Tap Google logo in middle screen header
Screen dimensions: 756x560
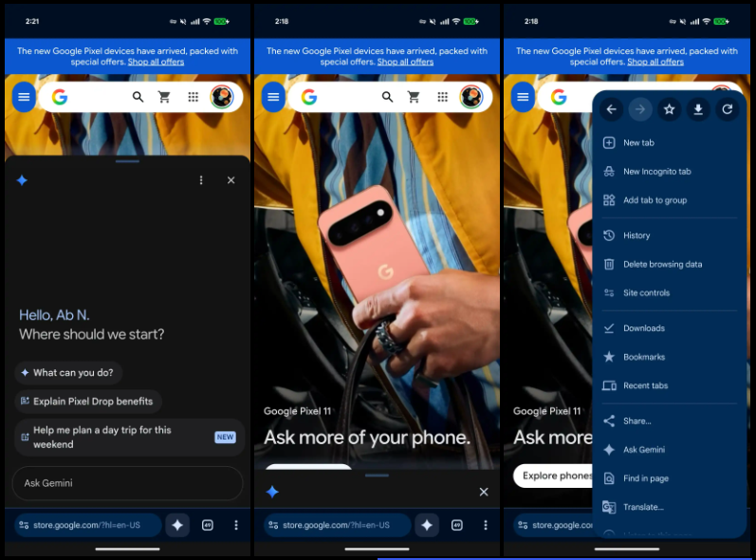point(309,98)
